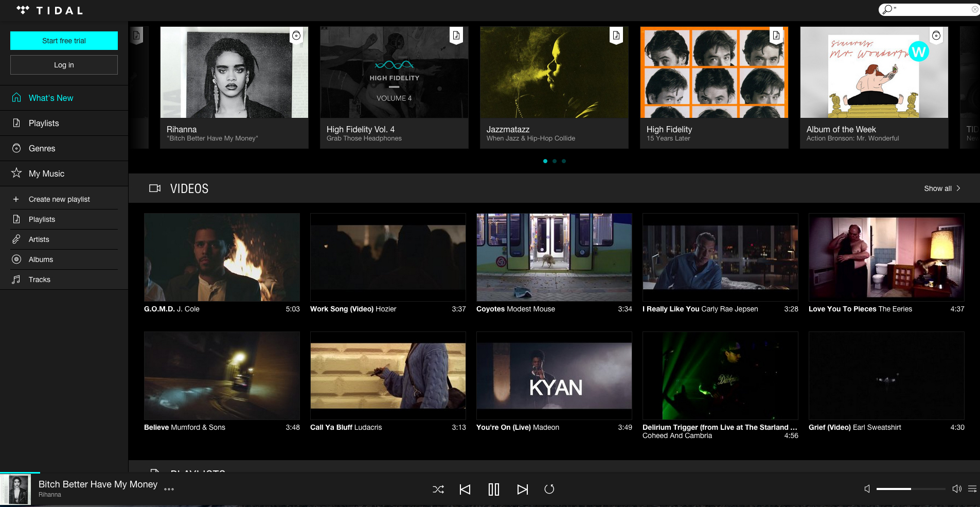Mute audio with left speaker icon

point(867,489)
